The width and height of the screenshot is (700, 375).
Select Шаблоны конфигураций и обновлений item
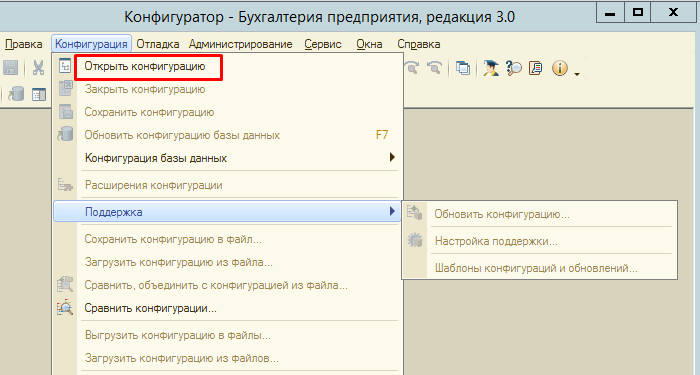540,268
